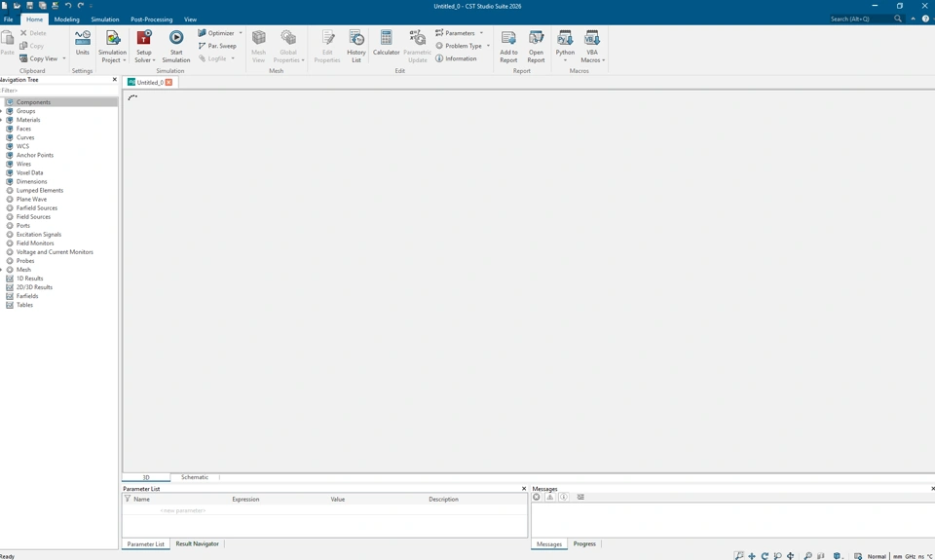Open the File menu
The height and width of the screenshot is (560, 935).
[9, 19]
